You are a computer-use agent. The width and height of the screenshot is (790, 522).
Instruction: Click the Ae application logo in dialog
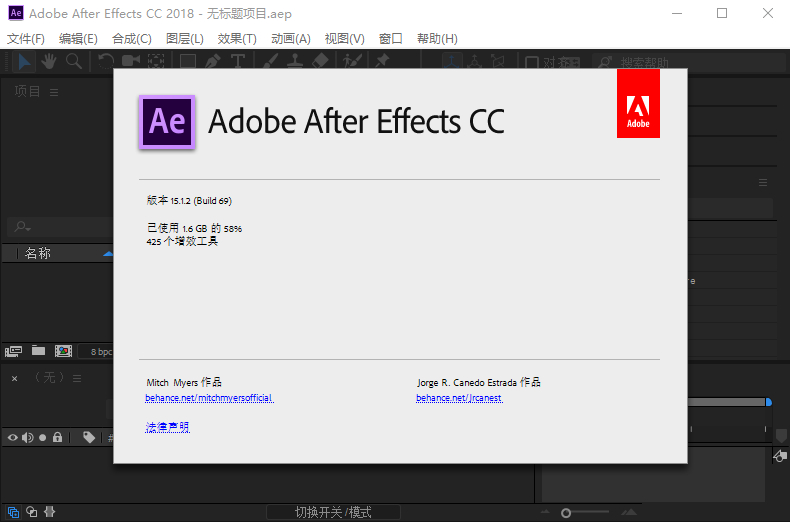click(x=167, y=122)
